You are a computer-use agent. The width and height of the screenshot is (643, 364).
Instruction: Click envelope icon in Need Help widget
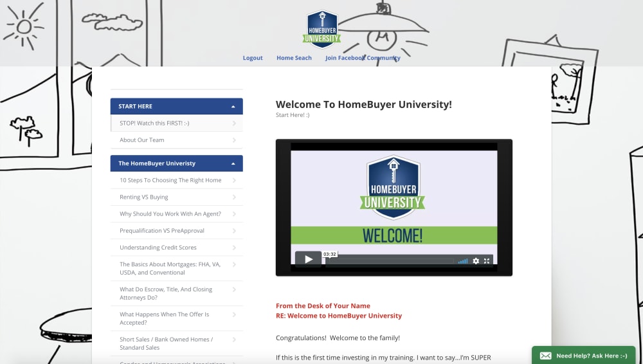coord(545,356)
